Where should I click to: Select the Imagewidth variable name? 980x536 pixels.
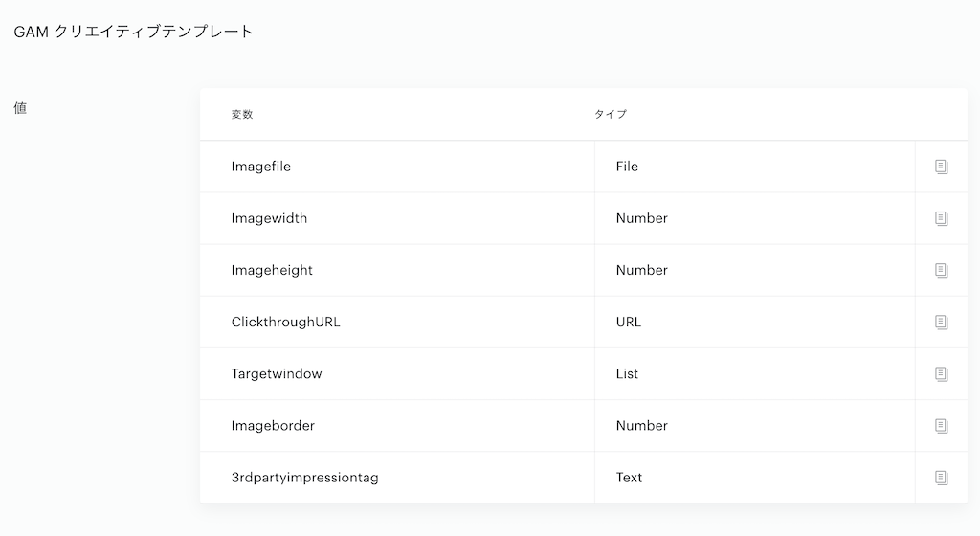[x=269, y=218]
